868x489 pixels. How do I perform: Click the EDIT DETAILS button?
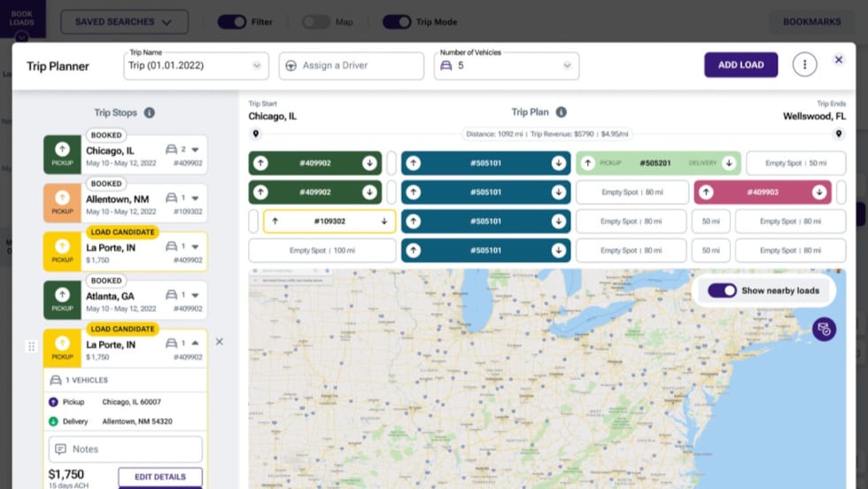[x=160, y=477]
